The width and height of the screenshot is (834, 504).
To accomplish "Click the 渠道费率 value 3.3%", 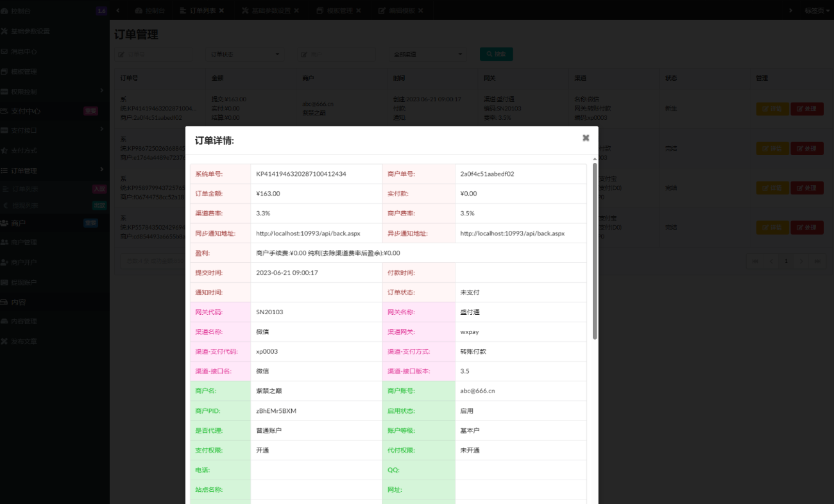I will click(x=263, y=214).
